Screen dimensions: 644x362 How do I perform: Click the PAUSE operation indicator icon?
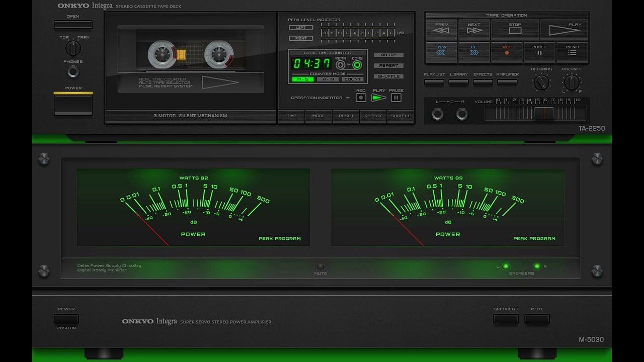pyautogui.click(x=396, y=98)
